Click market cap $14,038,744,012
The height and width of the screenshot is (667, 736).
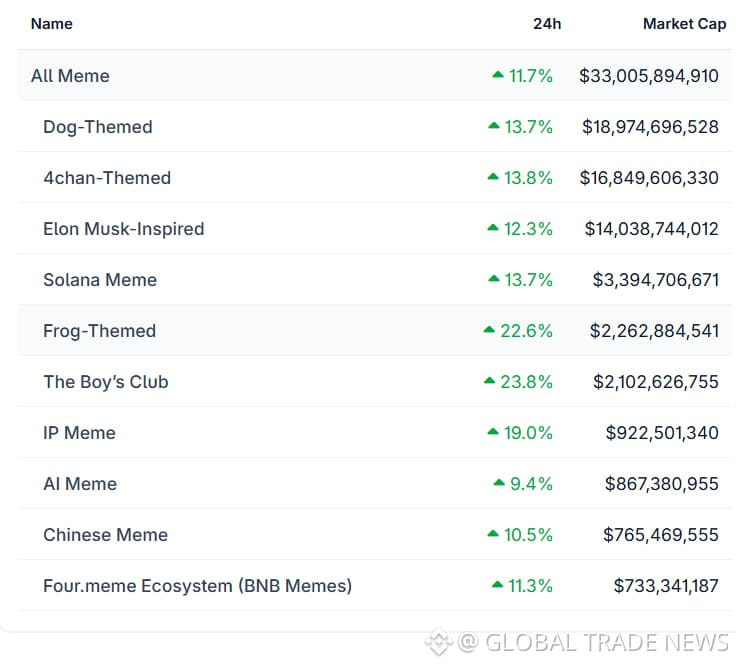[652, 229]
